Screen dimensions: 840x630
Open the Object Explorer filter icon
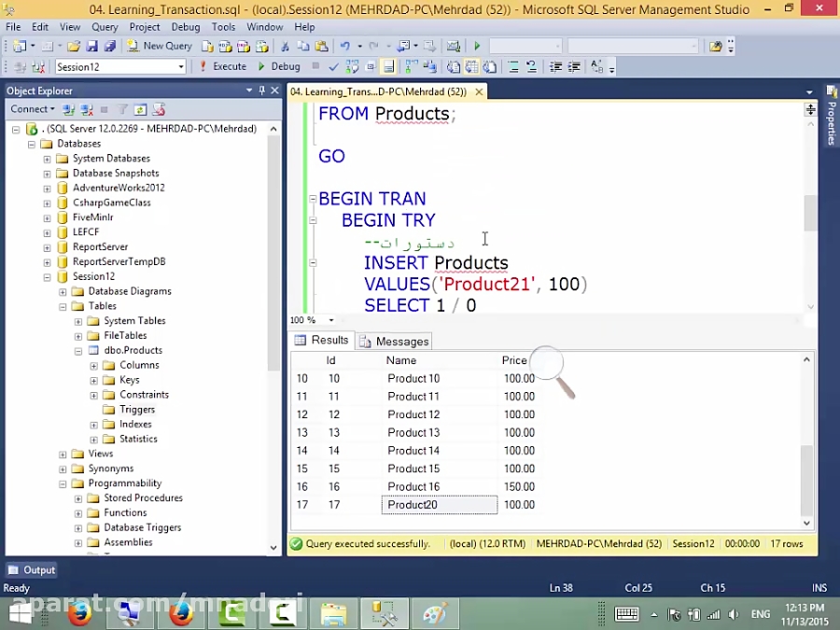[121, 109]
